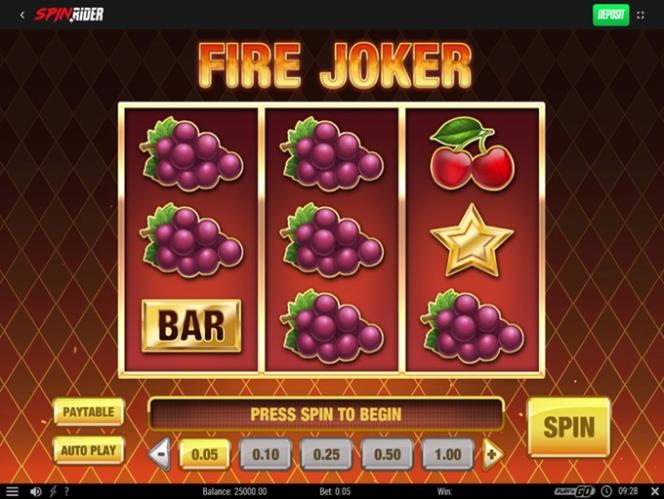This screenshot has height=499, width=664.
Task: Start the game with SPIN button
Action: click(x=569, y=427)
